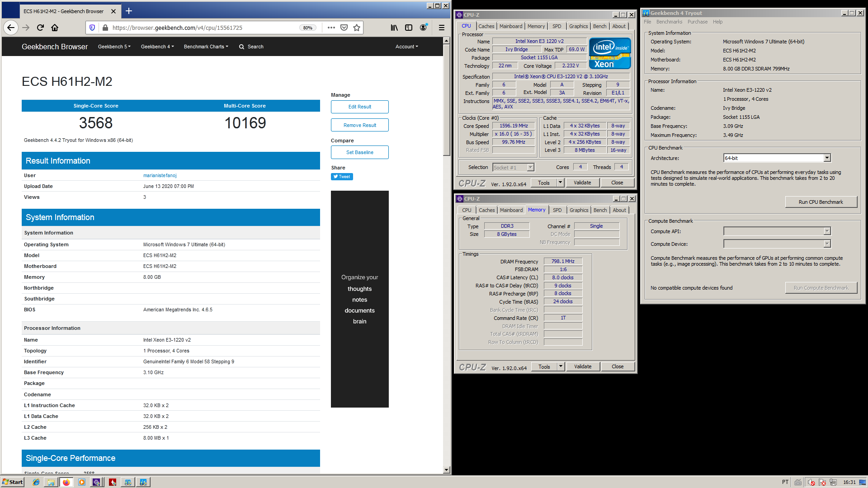Open Account dropdown menu
The width and height of the screenshot is (868, 488).
coord(407,47)
